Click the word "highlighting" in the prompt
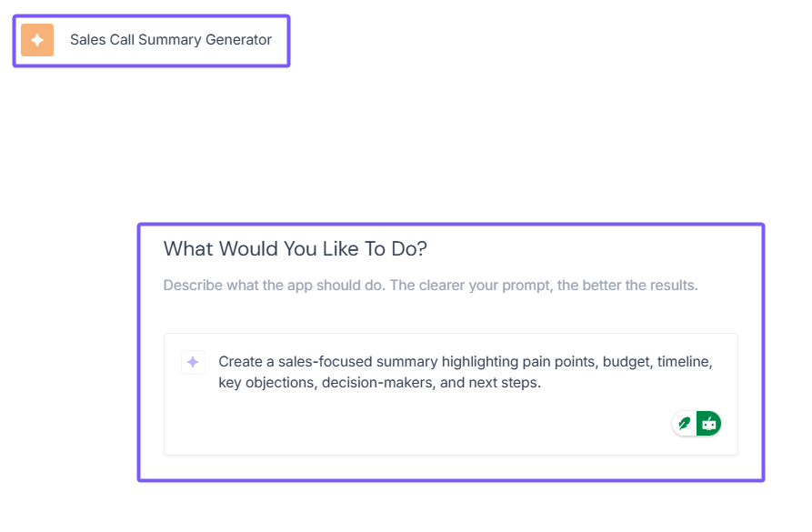 tap(476, 362)
